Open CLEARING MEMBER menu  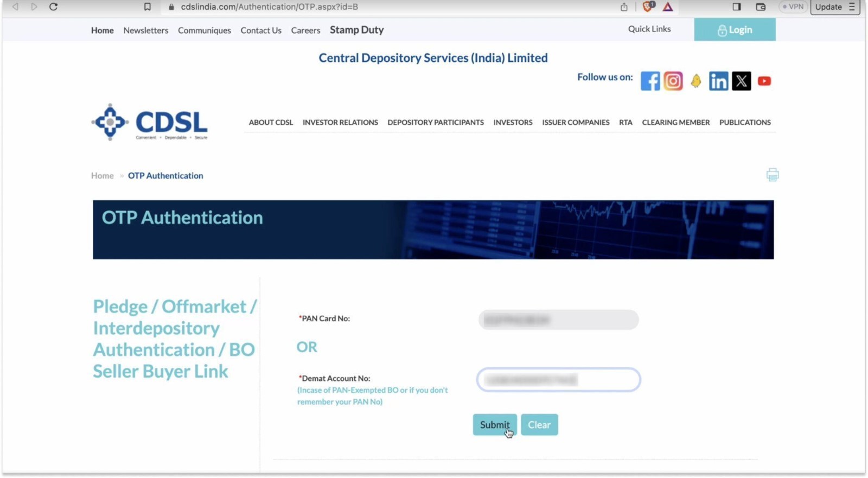[676, 123]
